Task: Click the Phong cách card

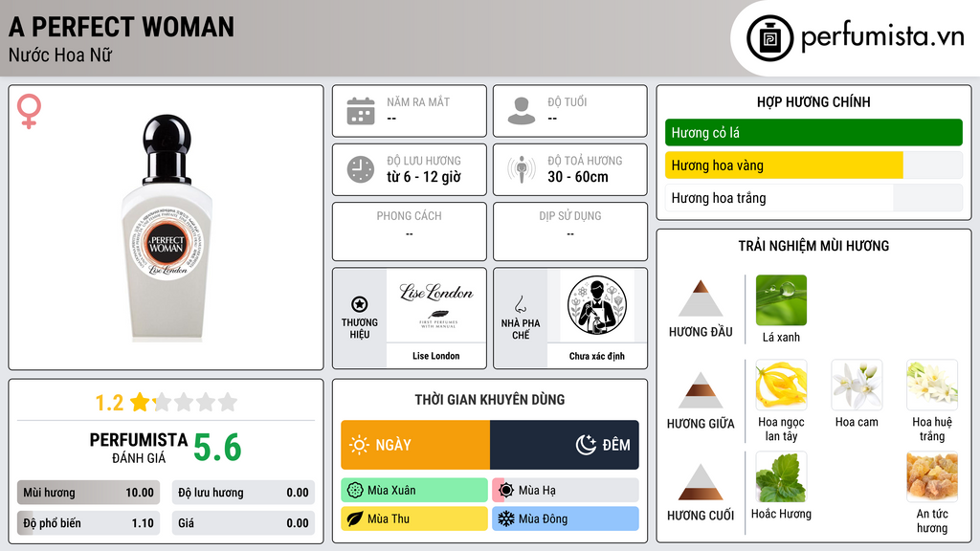Action: point(410,231)
